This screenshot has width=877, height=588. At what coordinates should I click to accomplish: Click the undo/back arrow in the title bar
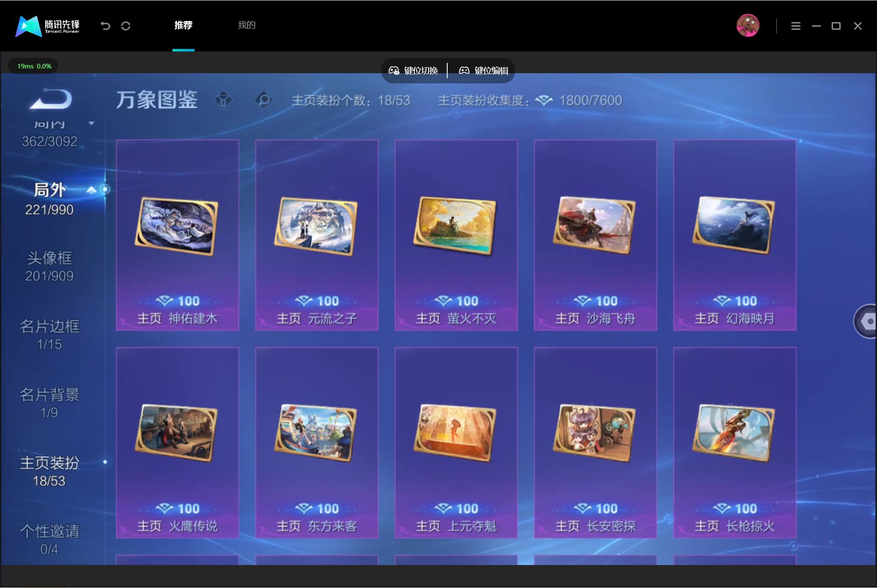coord(105,26)
